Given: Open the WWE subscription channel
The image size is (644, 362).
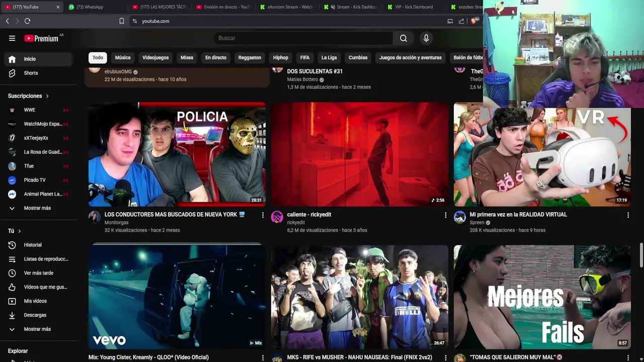Looking at the screenshot, I should (x=38, y=110).
